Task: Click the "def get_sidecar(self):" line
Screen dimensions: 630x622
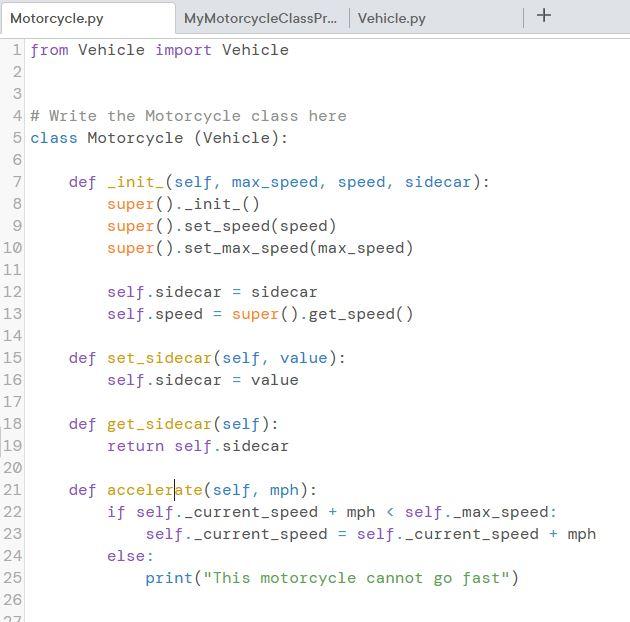Action: [173, 424]
